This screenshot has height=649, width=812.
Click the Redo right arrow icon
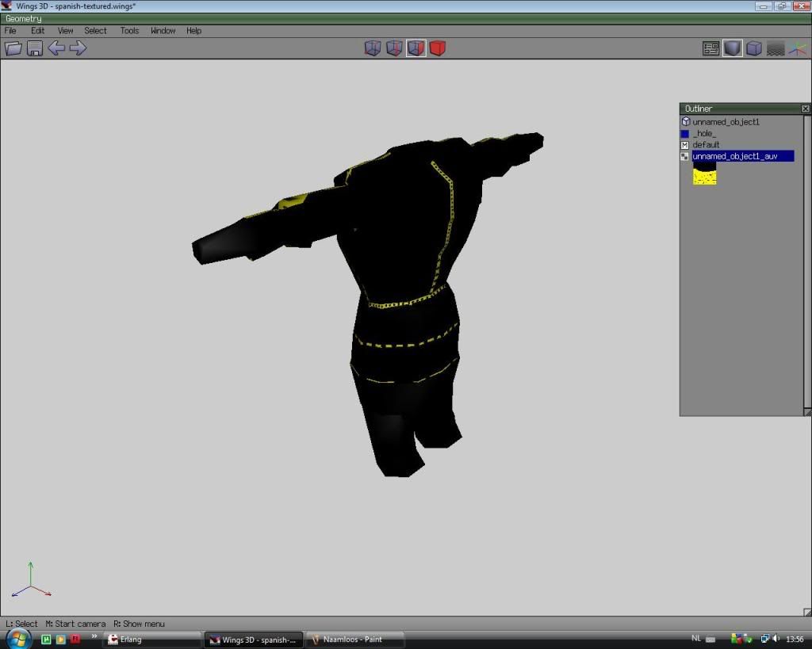point(78,48)
